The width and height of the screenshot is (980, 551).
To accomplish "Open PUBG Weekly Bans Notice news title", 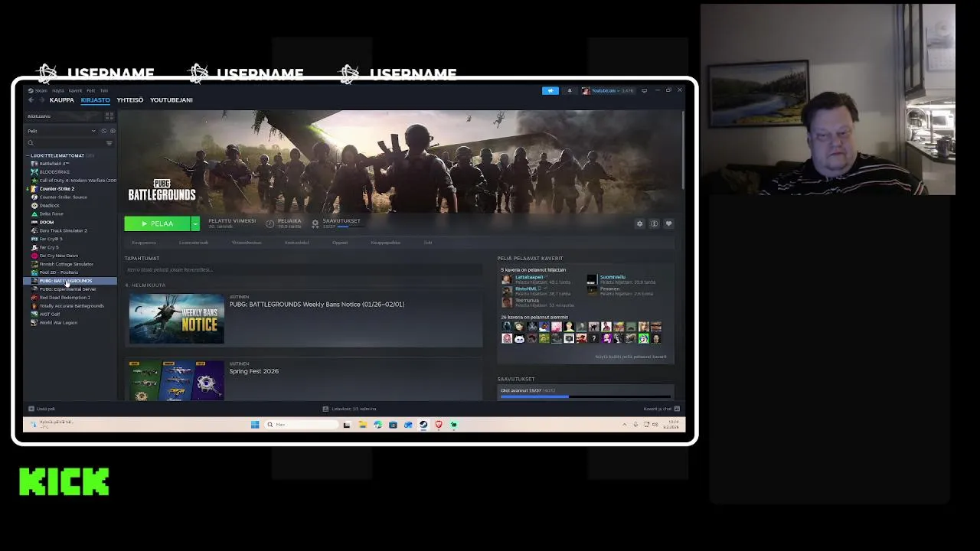I will 316,305.
